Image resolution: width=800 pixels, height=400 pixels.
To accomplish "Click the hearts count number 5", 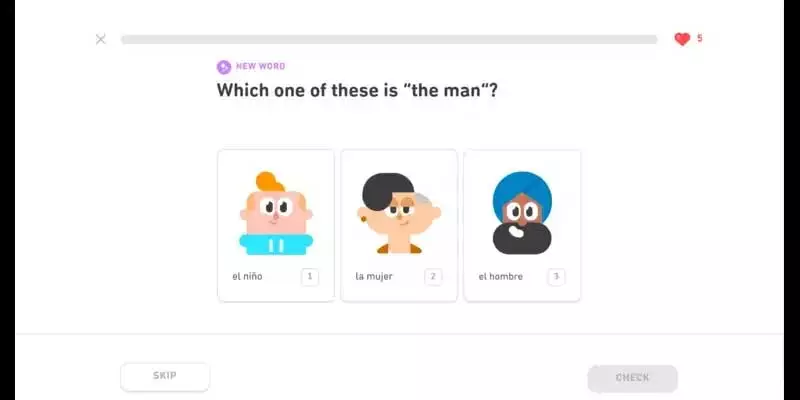I will (x=699, y=38).
